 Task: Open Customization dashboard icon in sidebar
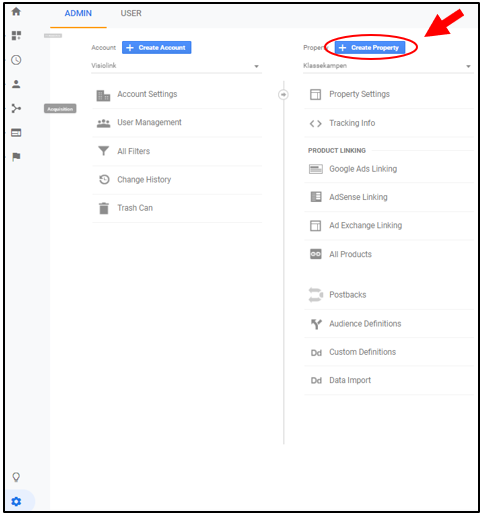coord(16,35)
